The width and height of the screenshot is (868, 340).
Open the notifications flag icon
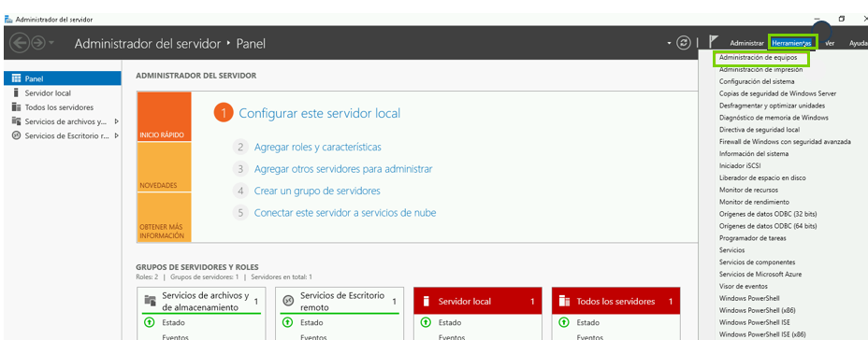click(714, 42)
